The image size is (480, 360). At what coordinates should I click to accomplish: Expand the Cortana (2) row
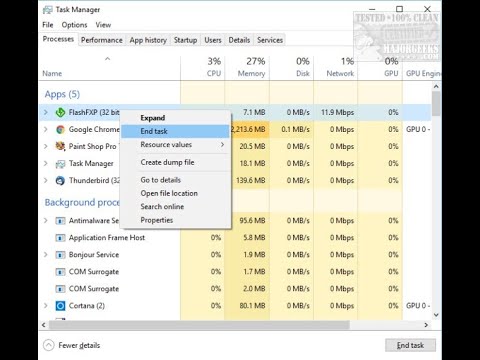(x=46, y=306)
